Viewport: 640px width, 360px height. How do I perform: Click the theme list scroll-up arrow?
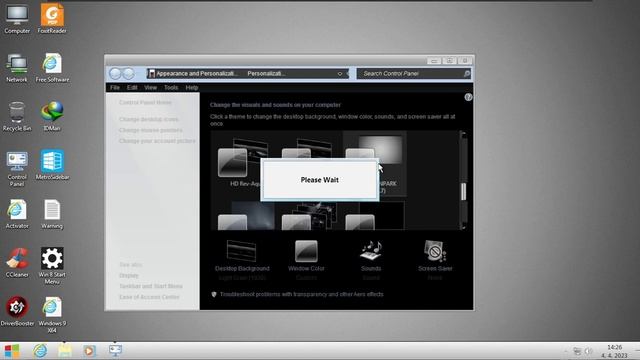pos(463,134)
